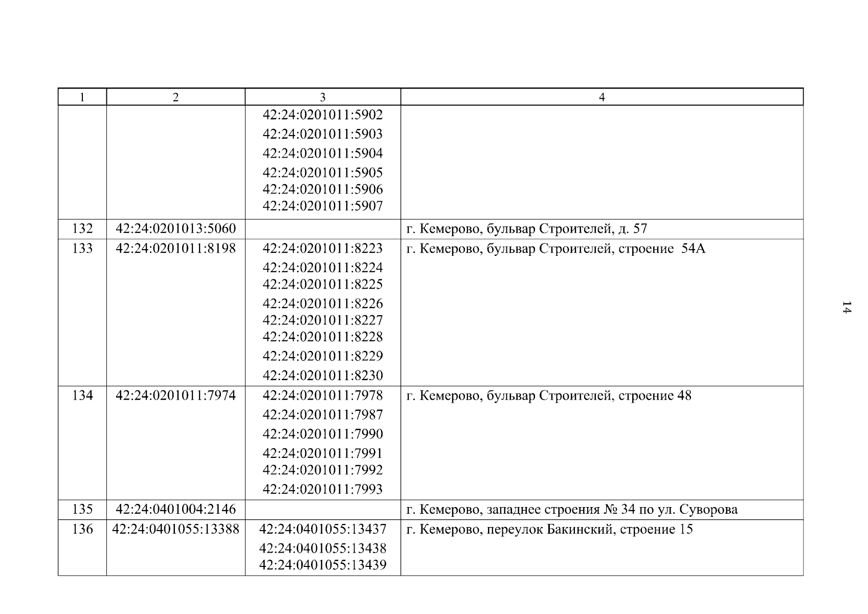Select cadastral number 42:24:0201011:8223
868x614 pixels.
click(x=322, y=249)
